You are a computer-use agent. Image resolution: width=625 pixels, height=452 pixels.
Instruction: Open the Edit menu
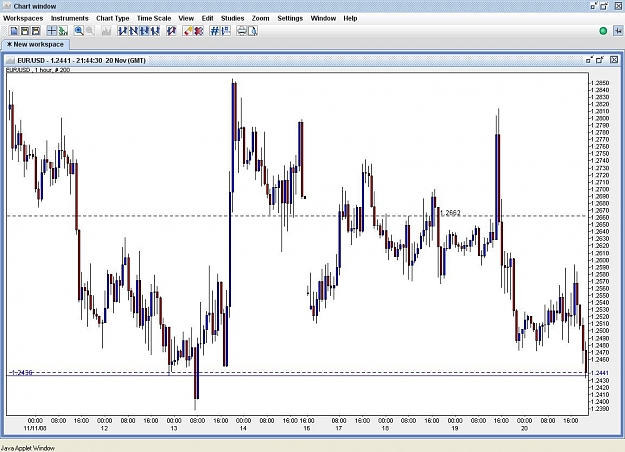[x=207, y=18]
